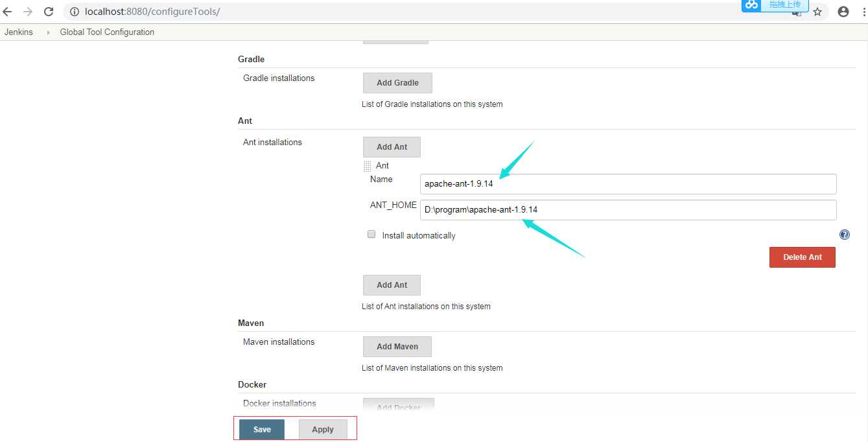
Task: Focus the ANT_HOME path field
Action: pos(628,210)
